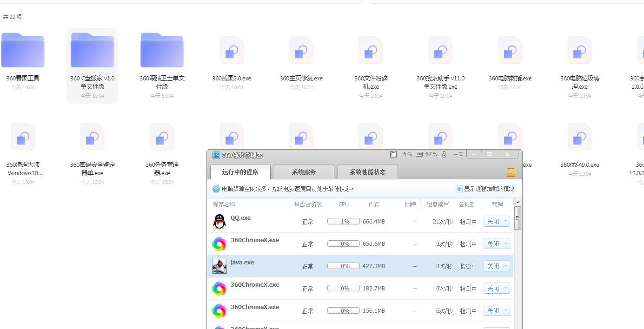Sort by the CPU column header
Viewport: 644px width, 329px height.
(x=344, y=204)
